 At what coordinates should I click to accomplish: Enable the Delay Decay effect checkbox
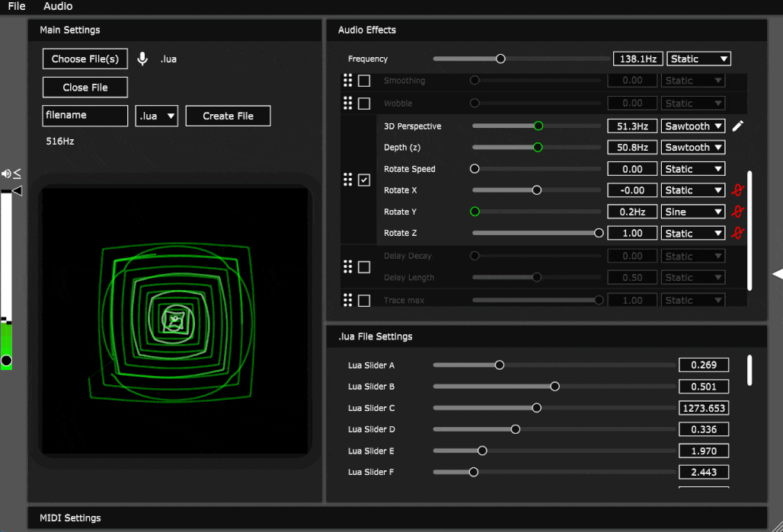coord(364,267)
